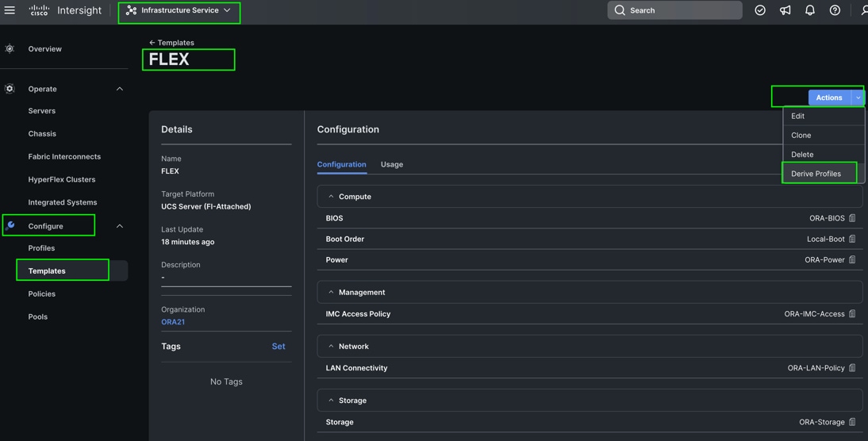
Task: Click the FLEX template title
Action: pyautogui.click(x=169, y=59)
